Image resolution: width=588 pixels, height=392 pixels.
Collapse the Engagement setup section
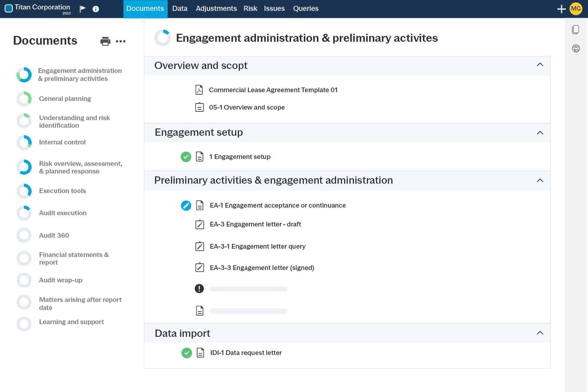[x=540, y=133]
